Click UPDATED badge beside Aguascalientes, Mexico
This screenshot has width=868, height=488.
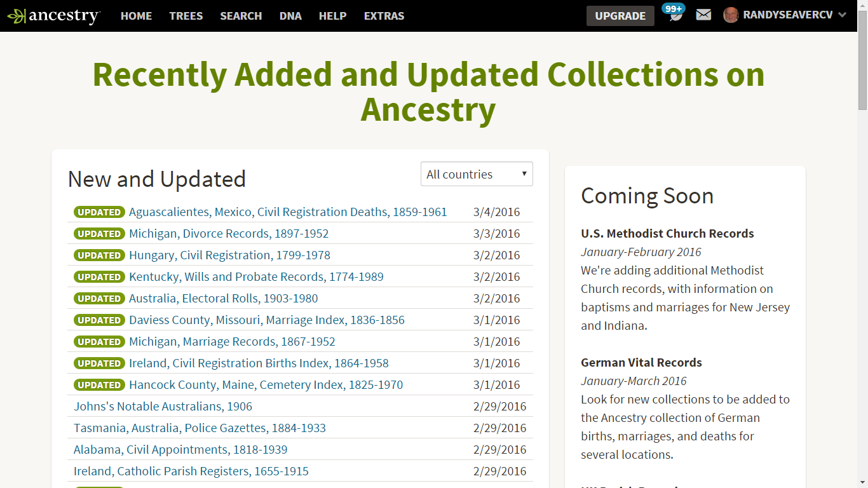[x=98, y=212]
